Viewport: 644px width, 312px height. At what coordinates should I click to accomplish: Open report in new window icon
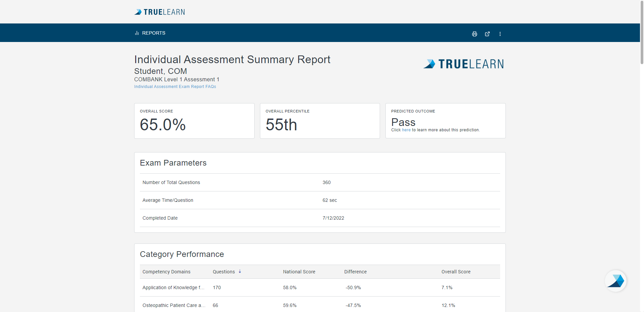click(487, 34)
